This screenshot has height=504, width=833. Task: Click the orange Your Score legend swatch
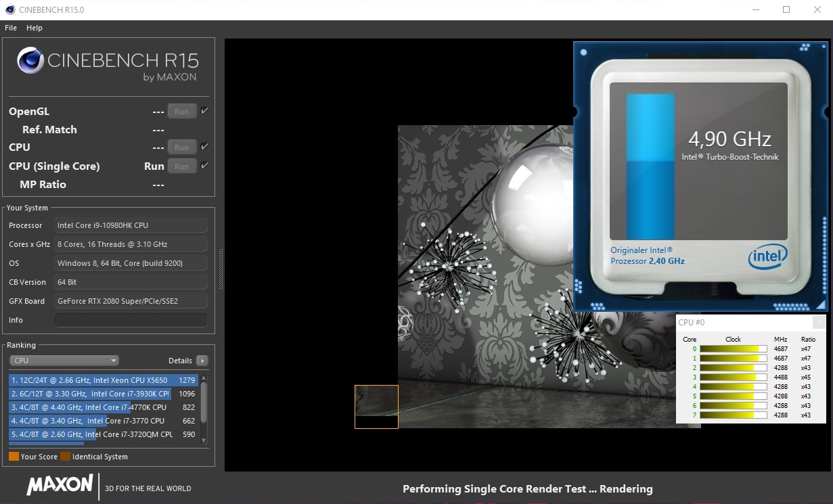(14, 457)
